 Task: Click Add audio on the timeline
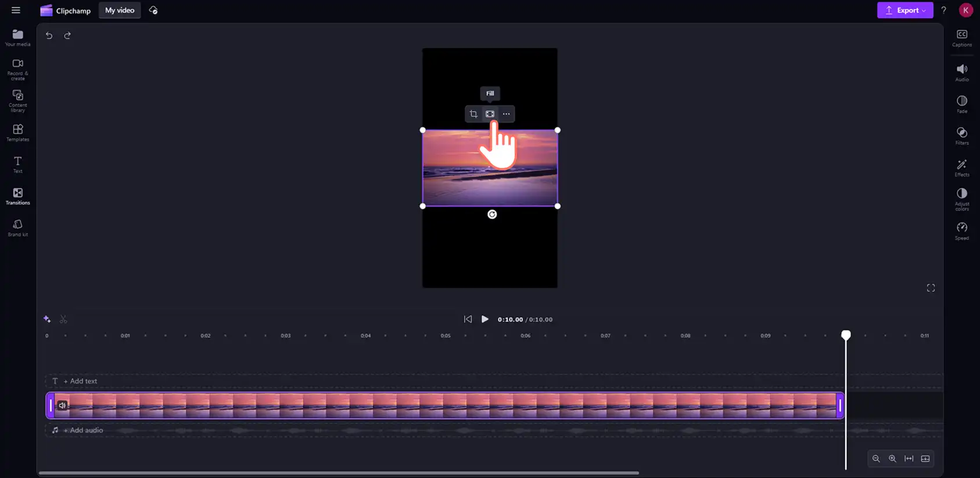point(82,430)
